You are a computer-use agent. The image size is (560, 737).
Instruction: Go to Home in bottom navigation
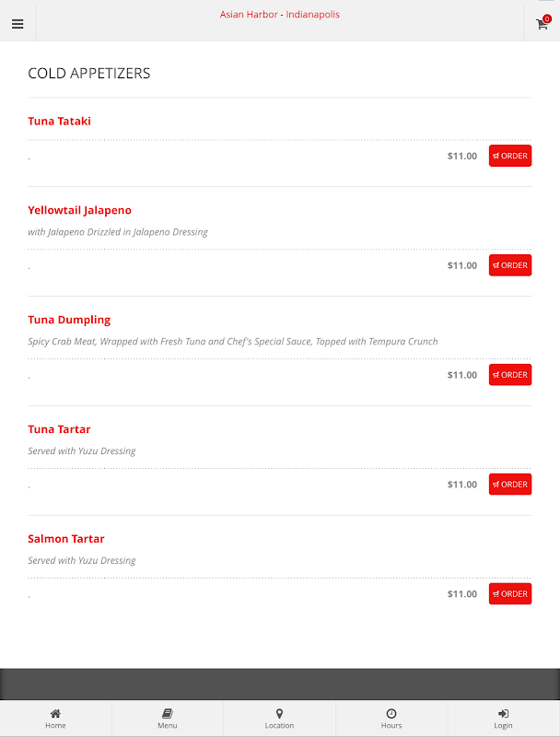tap(55, 719)
